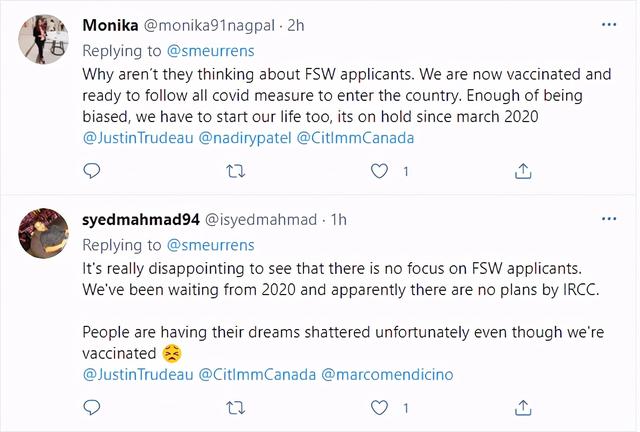Open more options on syedmahmad94's tweet
This screenshot has height=432, width=640.
pyautogui.click(x=608, y=218)
